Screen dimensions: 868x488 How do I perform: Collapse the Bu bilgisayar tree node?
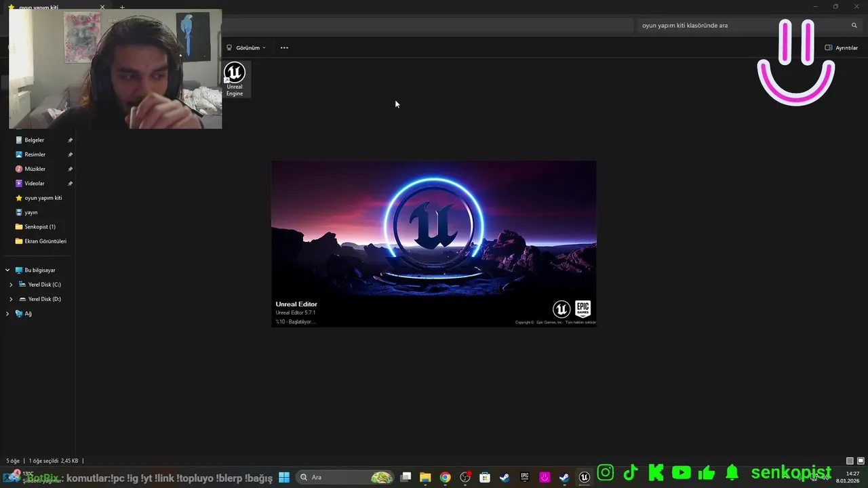click(7, 270)
